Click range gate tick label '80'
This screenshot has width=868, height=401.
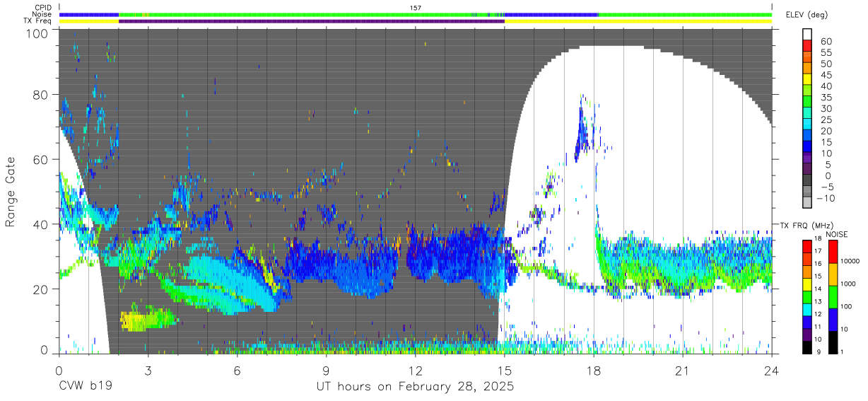pos(40,94)
